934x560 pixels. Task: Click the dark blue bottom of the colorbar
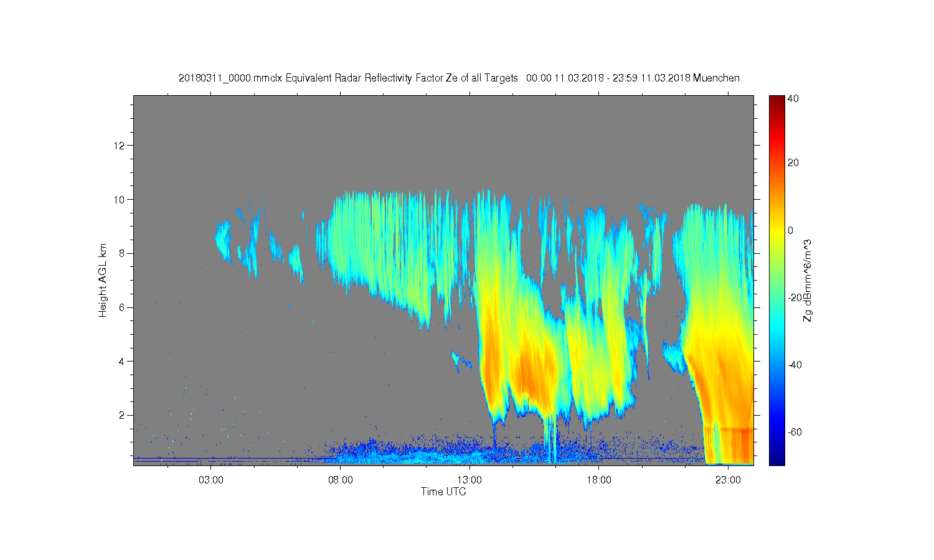pos(776,457)
